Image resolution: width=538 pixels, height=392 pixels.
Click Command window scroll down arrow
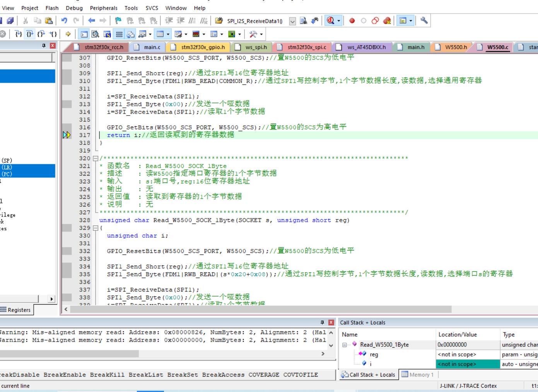(x=331, y=346)
